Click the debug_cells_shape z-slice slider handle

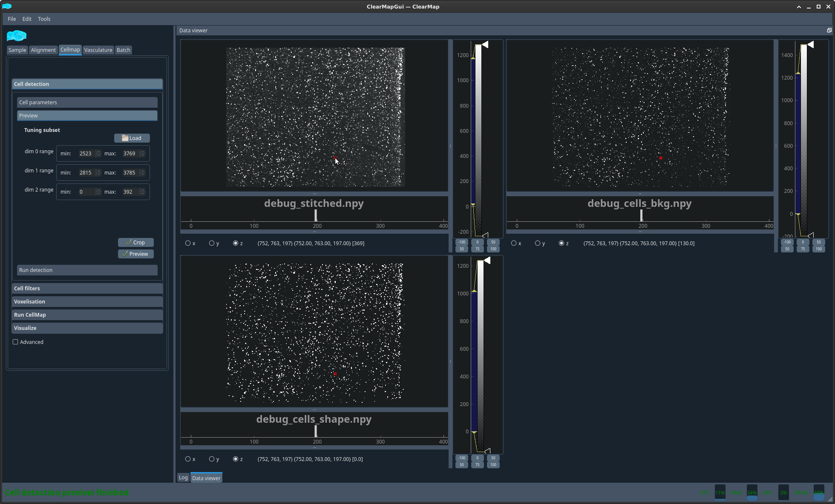316,431
